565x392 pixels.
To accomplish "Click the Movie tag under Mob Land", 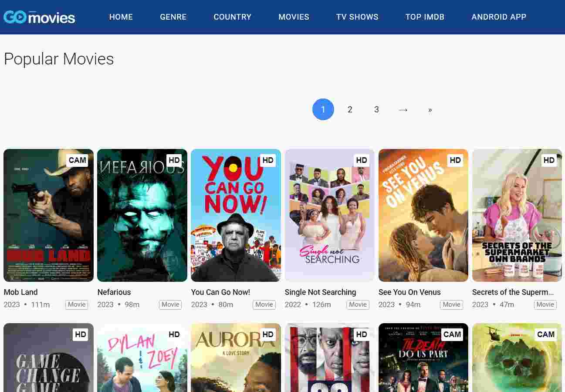I will [77, 304].
